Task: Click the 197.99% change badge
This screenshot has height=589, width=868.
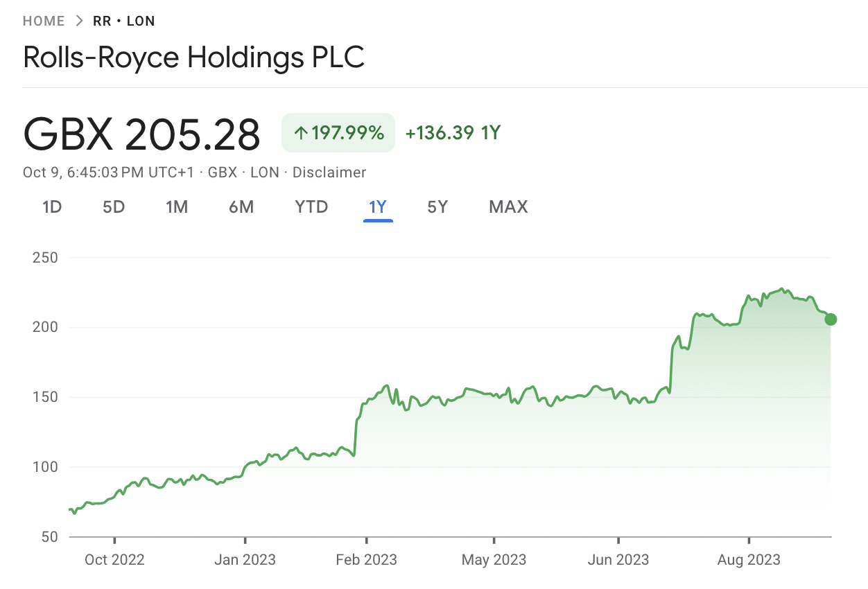Action: coord(338,133)
